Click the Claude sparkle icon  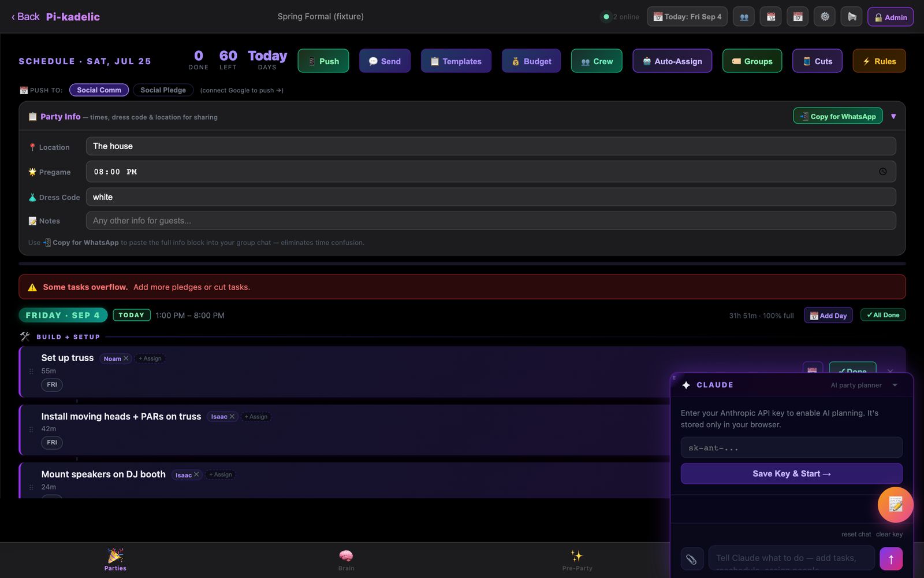[686, 385]
